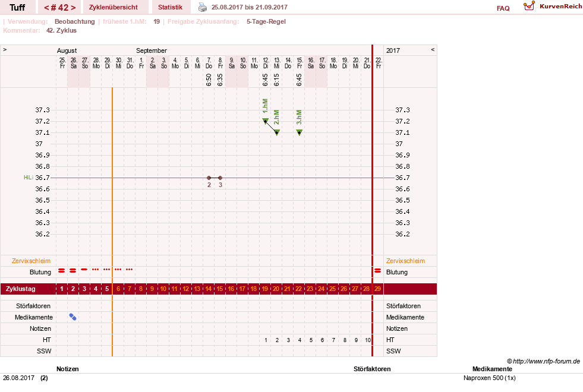Screen dimensions: 583x392
Task: Click the bleeding mark on cycle day 1
Action: (x=62, y=270)
